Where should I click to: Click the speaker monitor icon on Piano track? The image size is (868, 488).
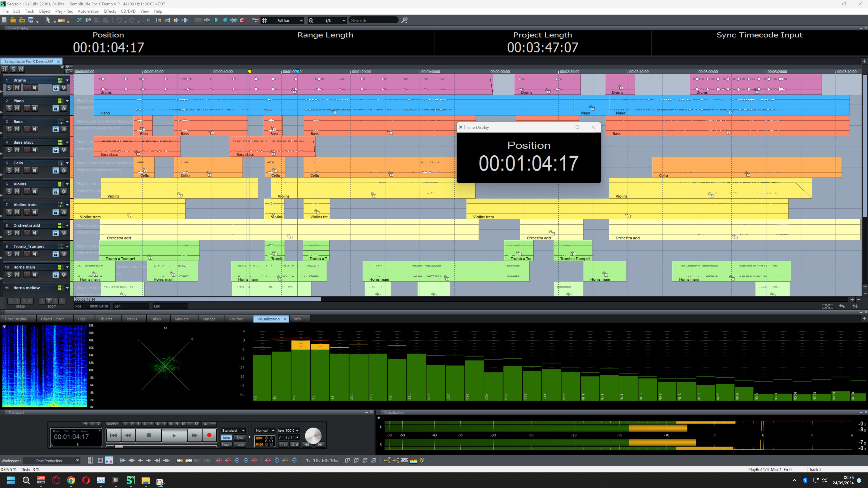coord(35,109)
